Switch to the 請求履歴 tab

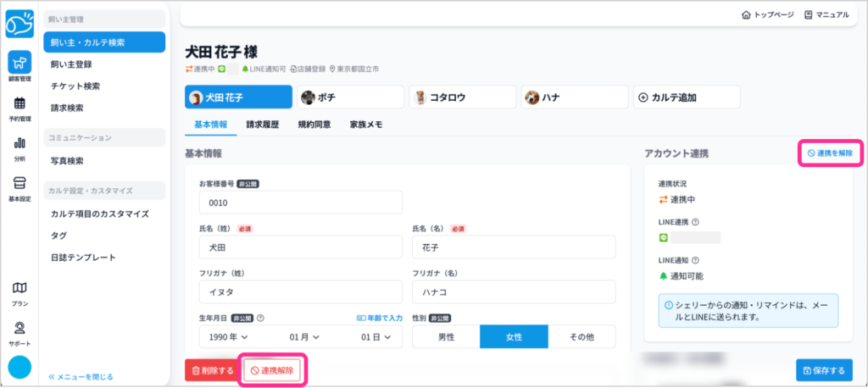click(x=262, y=125)
